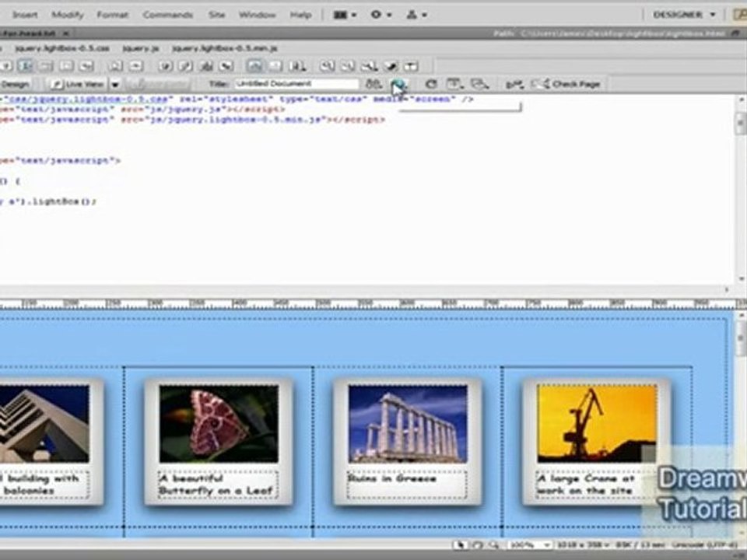747x560 pixels.
Task: Open the DESIGNER workspace switcher
Action: coord(684,15)
